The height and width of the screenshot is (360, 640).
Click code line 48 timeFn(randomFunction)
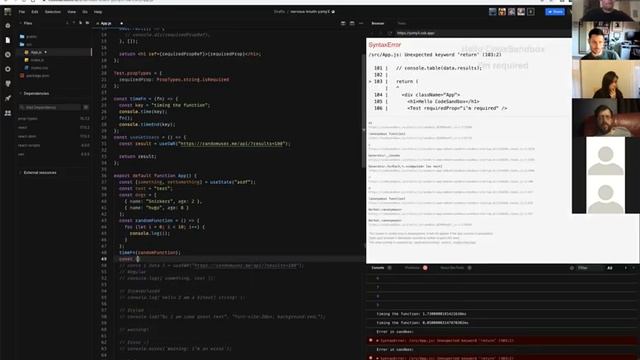tap(149, 253)
